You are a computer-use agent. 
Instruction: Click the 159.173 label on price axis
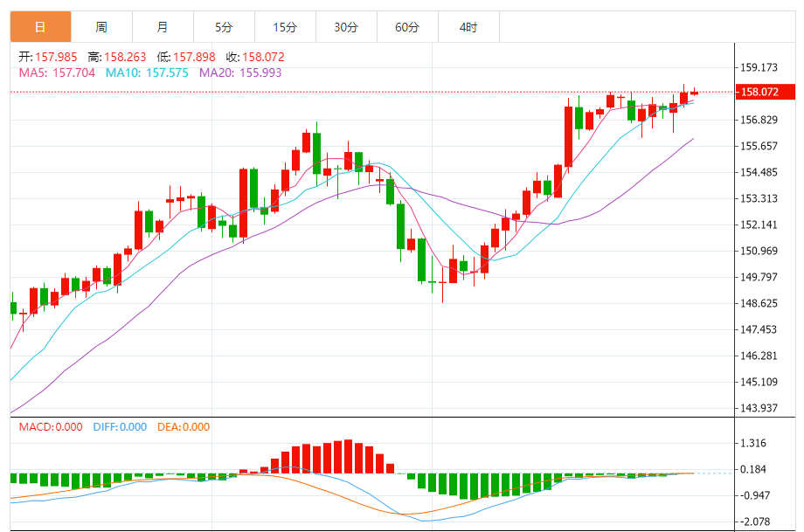tap(759, 67)
